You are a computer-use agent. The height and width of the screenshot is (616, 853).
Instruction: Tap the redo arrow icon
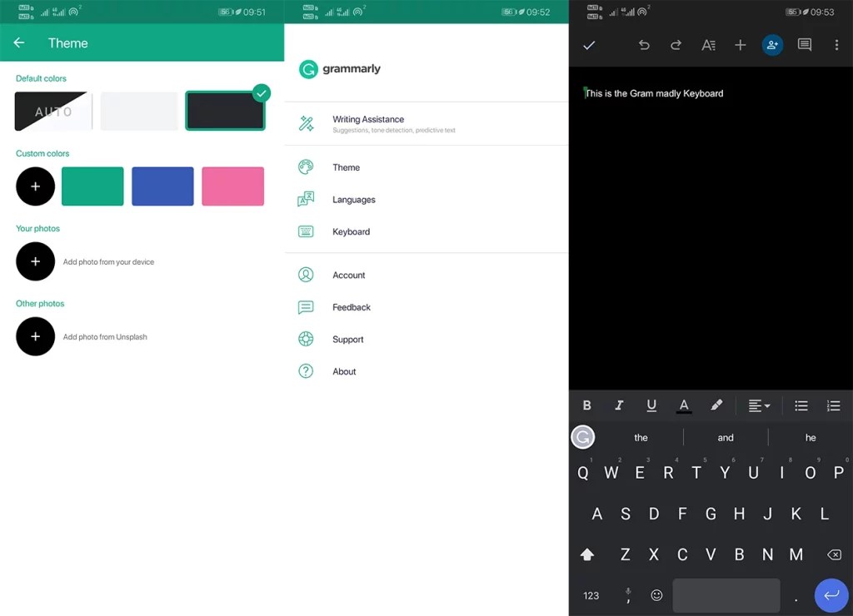pos(676,45)
